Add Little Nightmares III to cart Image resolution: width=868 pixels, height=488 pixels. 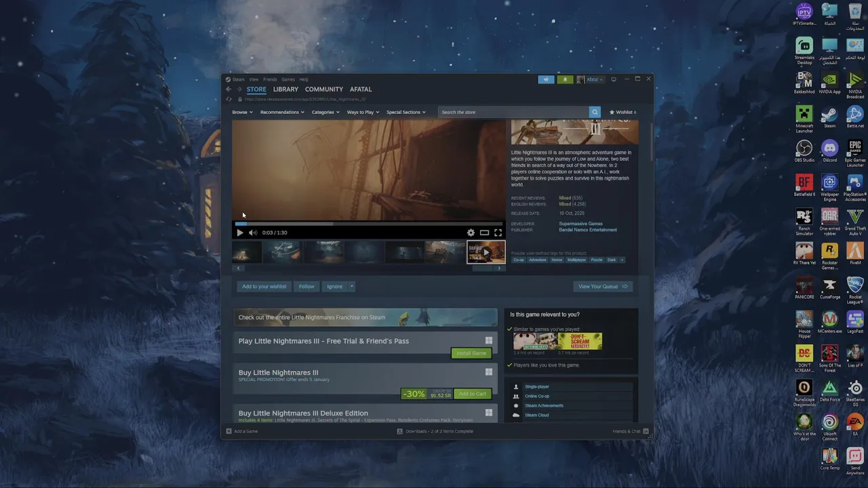(472, 394)
